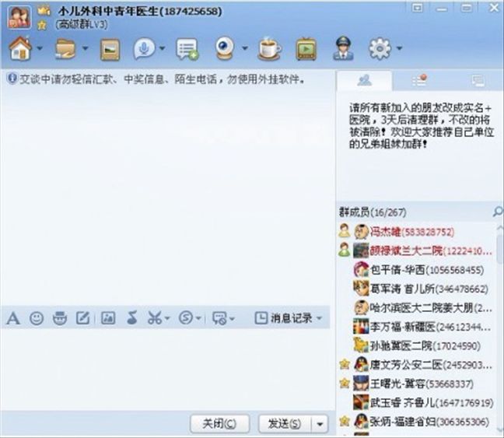Click the police officer report icon
The height and width of the screenshot is (438, 504).
click(x=343, y=48)
